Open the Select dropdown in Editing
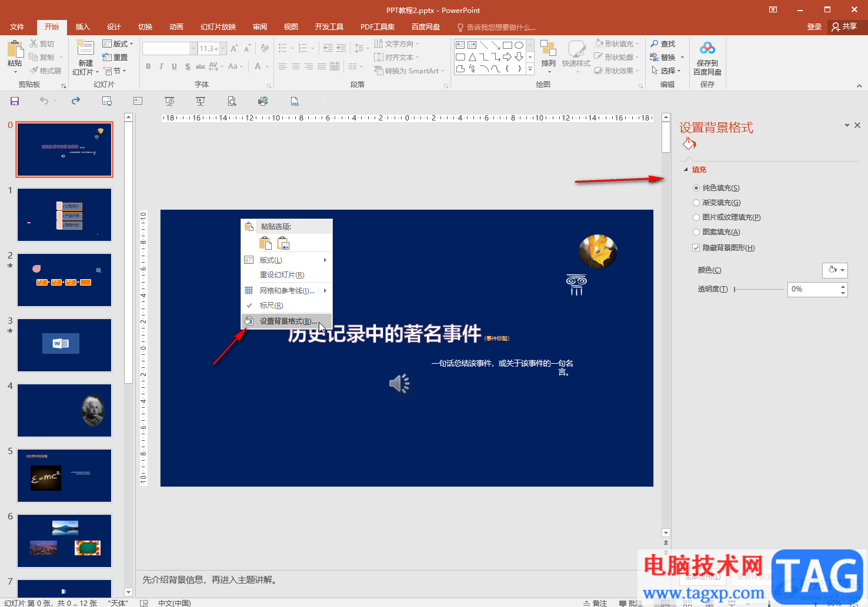This screenshot has width=868, height=607. 666,71
